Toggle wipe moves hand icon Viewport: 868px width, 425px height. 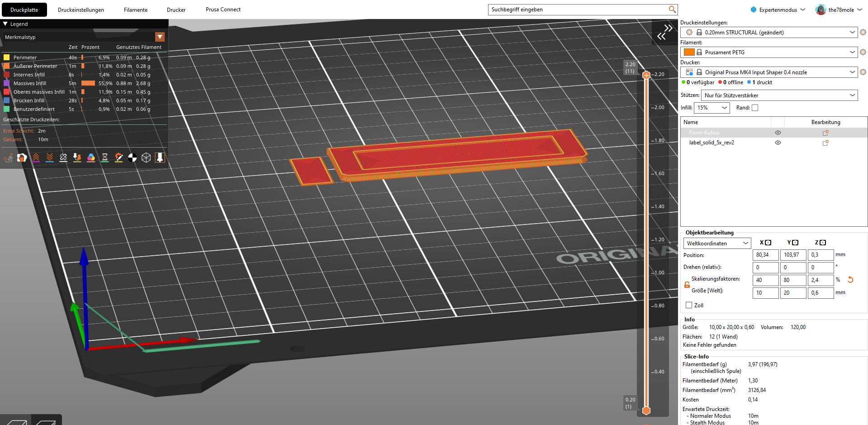coord(22,158)
